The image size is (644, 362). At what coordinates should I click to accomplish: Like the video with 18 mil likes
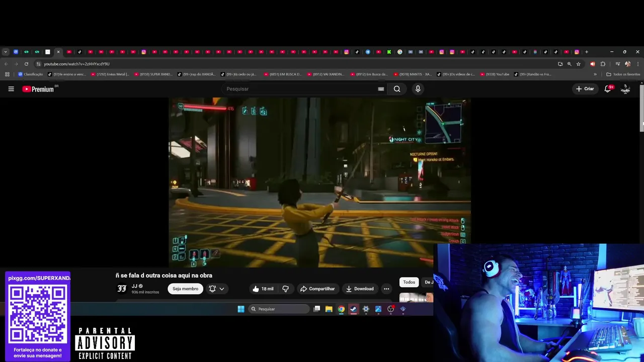tap(263, 289)
